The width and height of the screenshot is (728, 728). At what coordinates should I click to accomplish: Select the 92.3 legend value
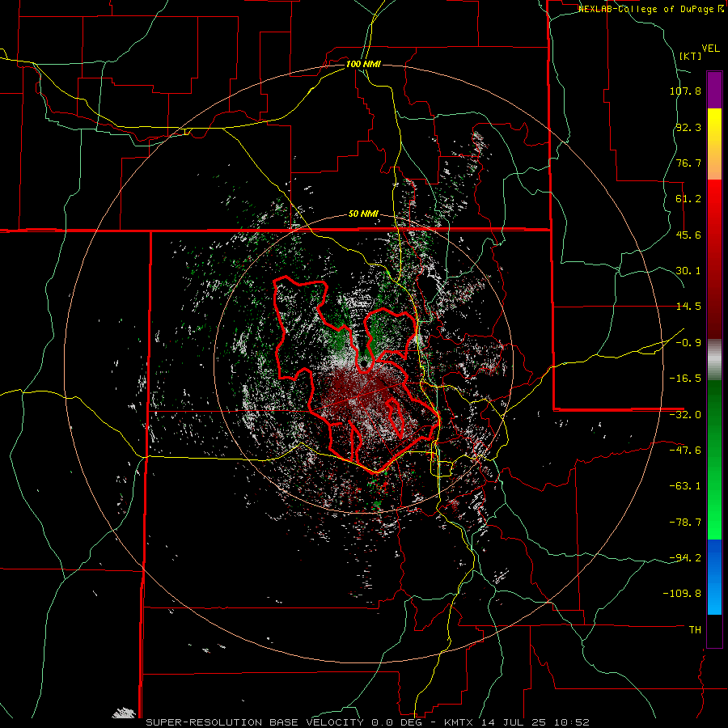coord(688,127)
